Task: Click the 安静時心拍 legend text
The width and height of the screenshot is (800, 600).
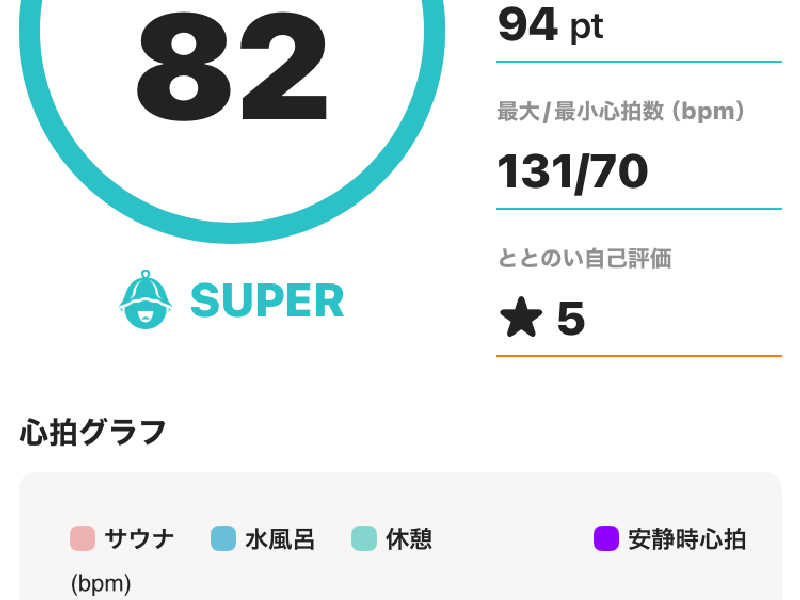Action: pyautogui.click(x=687, y=539)
